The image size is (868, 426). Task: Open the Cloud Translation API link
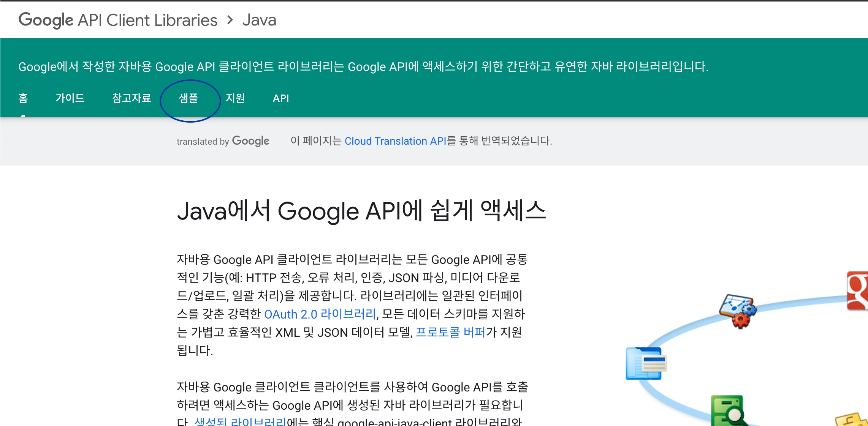(x=395, y=141)
